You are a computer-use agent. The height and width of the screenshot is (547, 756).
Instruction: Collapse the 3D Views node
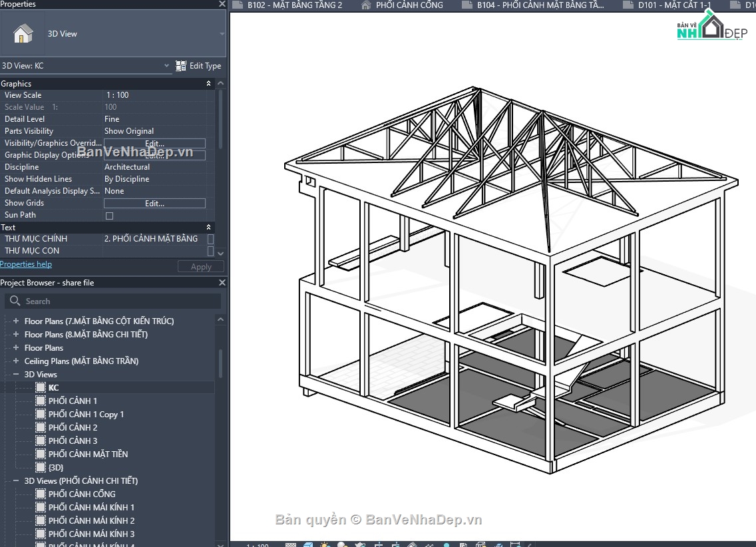click(x=16, y=374)
